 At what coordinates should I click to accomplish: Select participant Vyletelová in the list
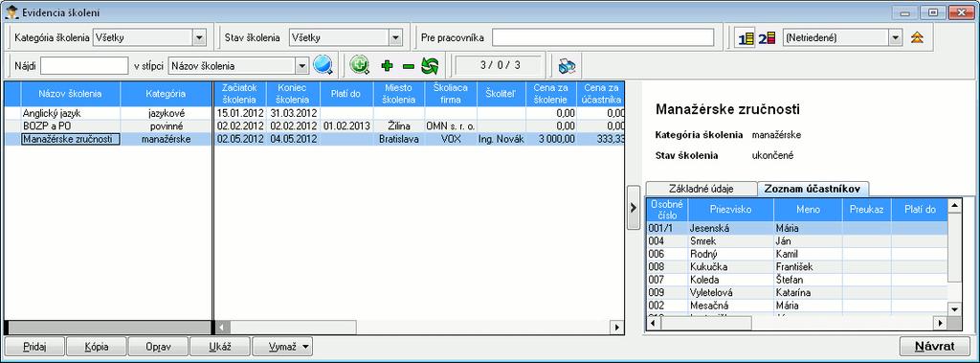[x=797, y=292]
